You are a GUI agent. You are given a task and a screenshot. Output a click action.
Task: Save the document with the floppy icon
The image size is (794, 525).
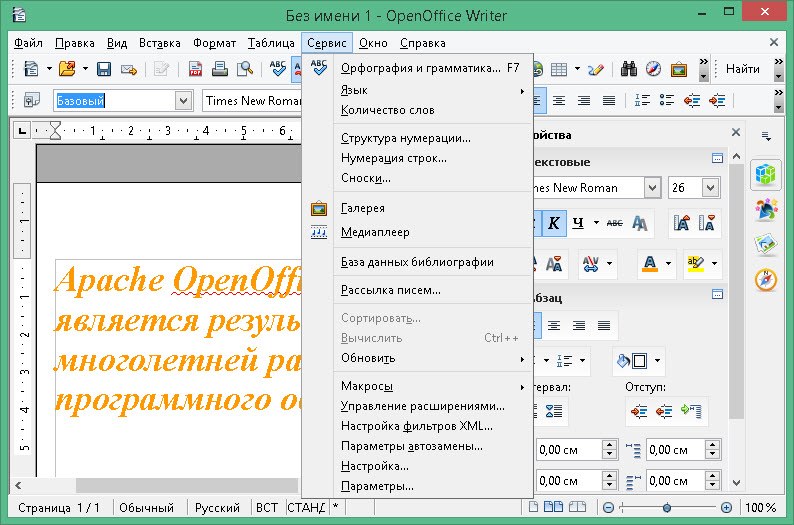pos(104,69)
